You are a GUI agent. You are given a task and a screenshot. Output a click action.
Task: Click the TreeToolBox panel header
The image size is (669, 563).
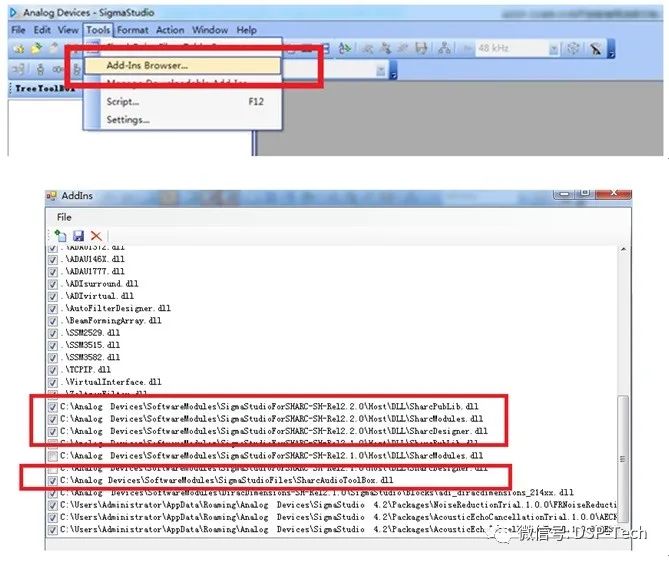(x=46, y=89)
